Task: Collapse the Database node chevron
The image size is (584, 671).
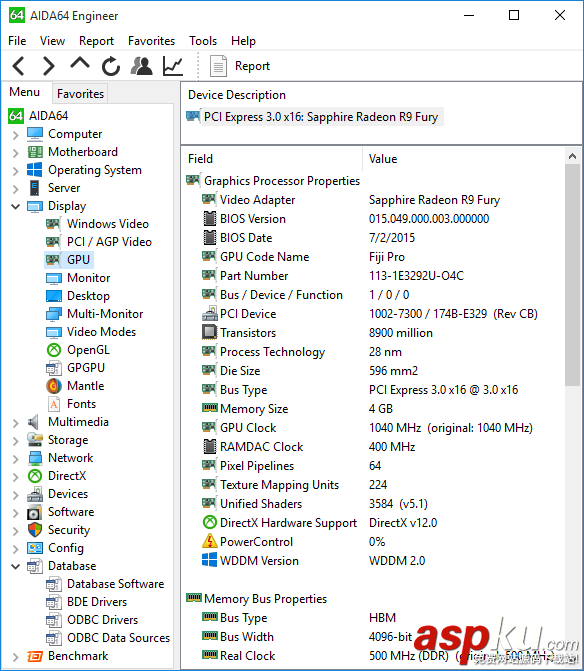Action: (16, 567)
